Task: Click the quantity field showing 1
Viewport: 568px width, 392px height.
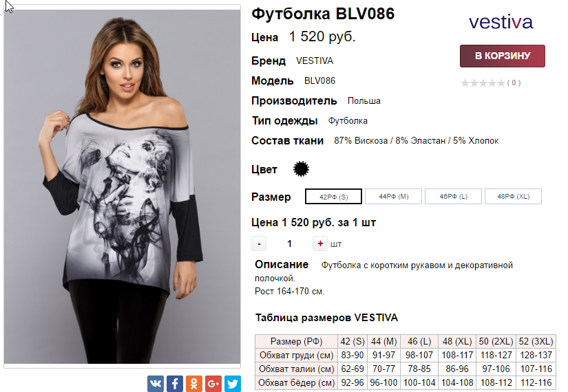Action: point(289,243)
